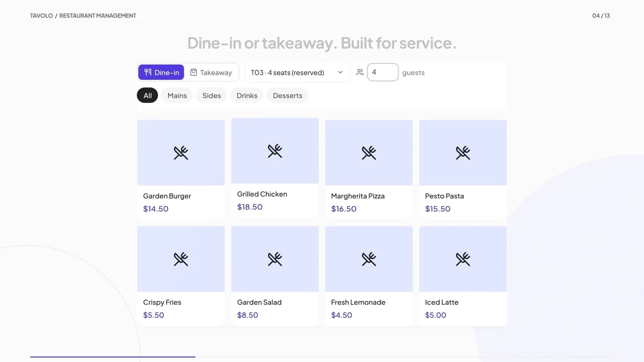The image size is (644, 362).
Task: Click the Garden Burger utensils placeholder icon
Action: click(x=181, y=153)
